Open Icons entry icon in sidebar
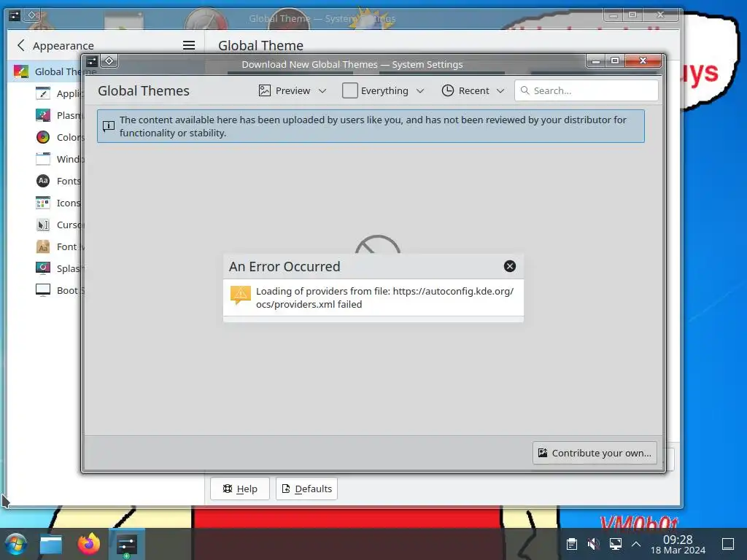This screenshot has height=560, width=747. pyautogui.click(x=43, y=203)
